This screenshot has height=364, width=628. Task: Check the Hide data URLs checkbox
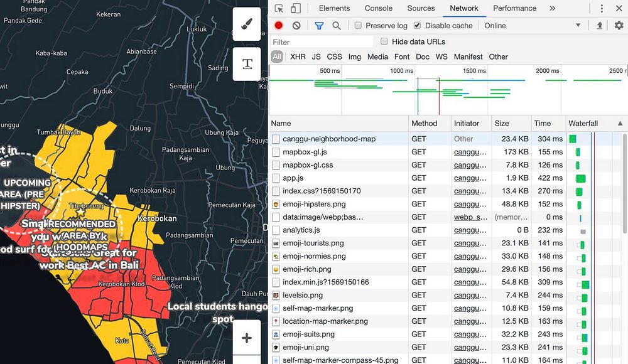(x=384, y=41)
